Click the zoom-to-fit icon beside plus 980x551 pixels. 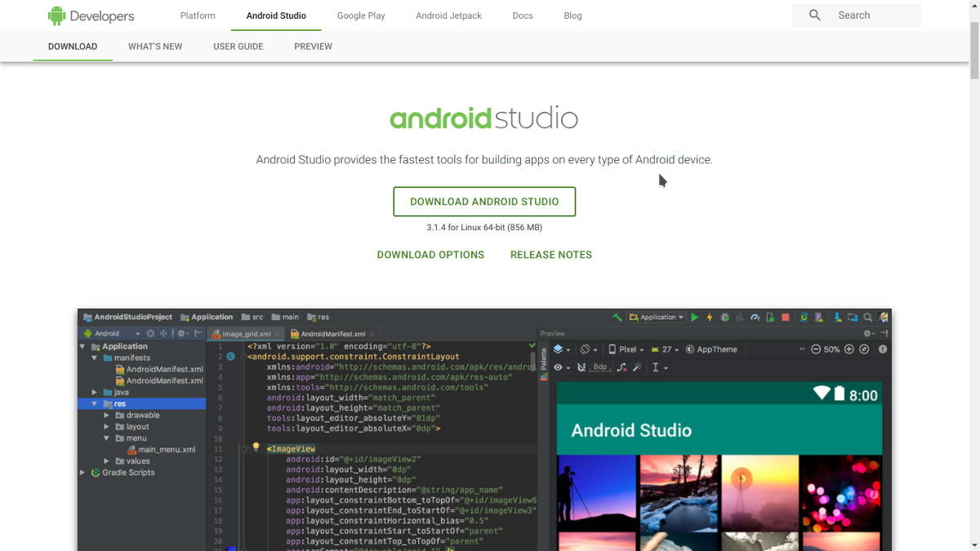(864, 349)
